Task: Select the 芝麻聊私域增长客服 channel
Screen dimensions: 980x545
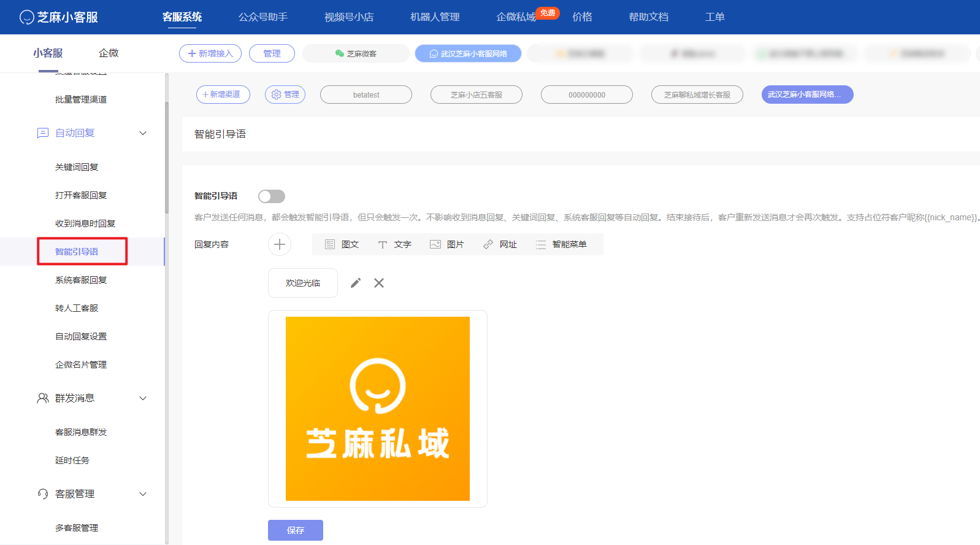Action: (x=697, y=95)
